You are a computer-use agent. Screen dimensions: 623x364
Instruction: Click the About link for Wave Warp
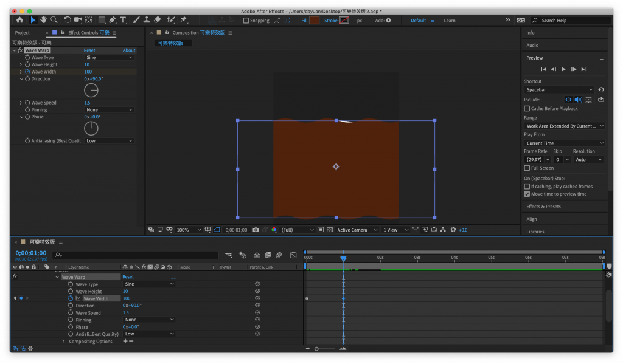point(129,50)
